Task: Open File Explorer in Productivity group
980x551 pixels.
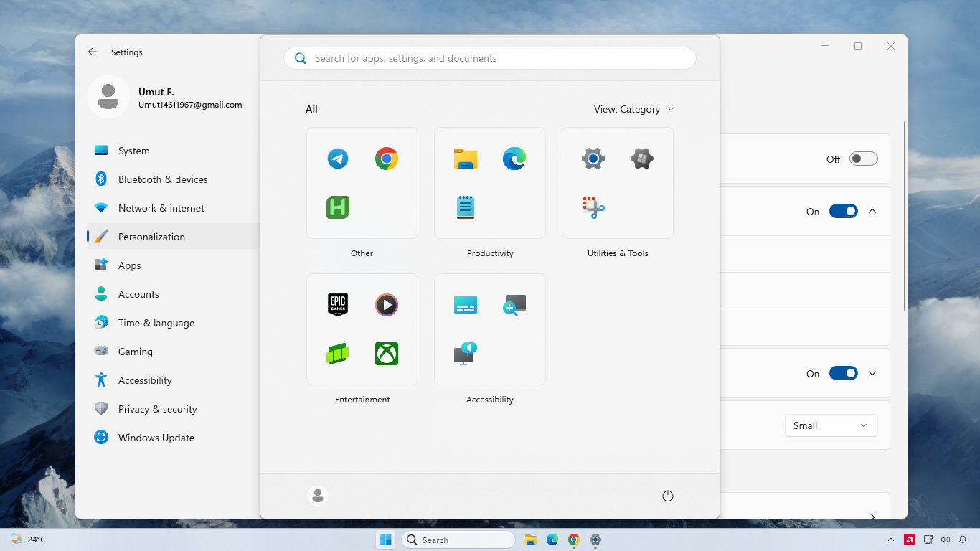Action: (x=466, y=159)
